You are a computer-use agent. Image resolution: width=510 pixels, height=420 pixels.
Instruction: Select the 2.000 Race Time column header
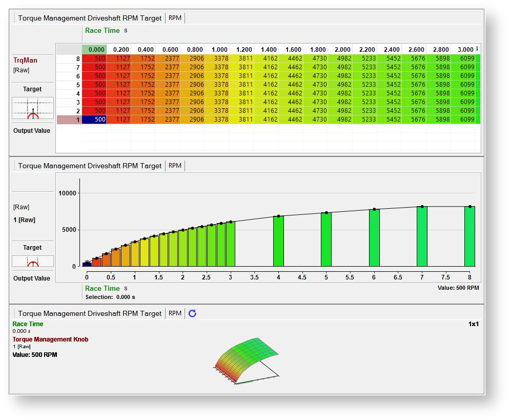(340, 49)
